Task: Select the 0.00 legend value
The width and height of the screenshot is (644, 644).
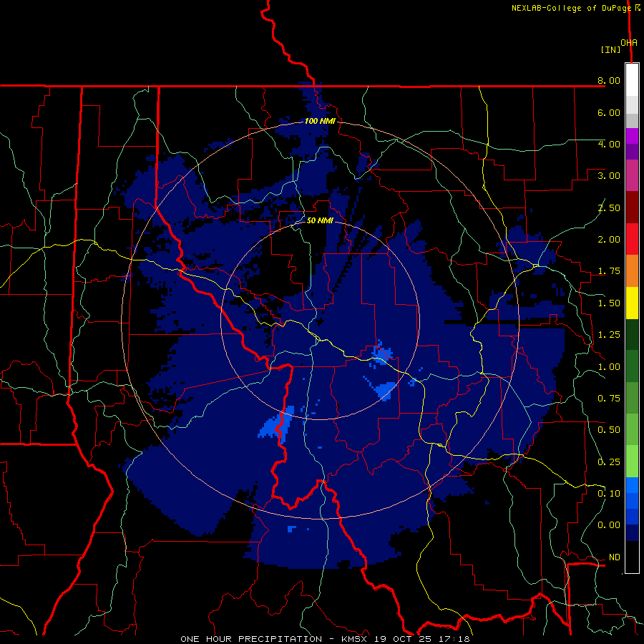Action: click(x=609, y=525)
